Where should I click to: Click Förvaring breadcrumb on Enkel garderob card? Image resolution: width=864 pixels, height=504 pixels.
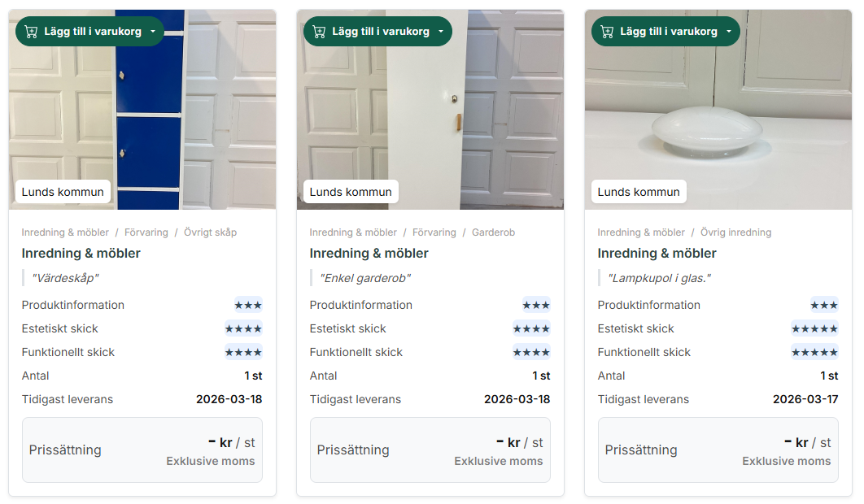tap(434, 232)
